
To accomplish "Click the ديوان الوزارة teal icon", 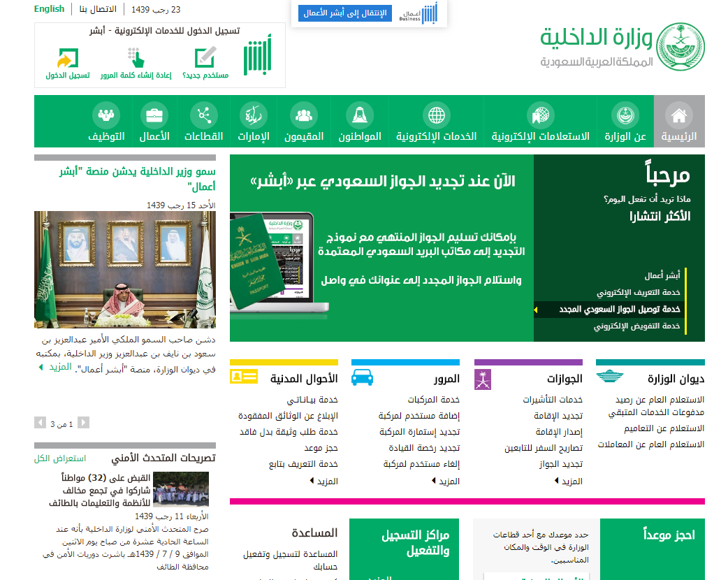I will coord(610,376).
